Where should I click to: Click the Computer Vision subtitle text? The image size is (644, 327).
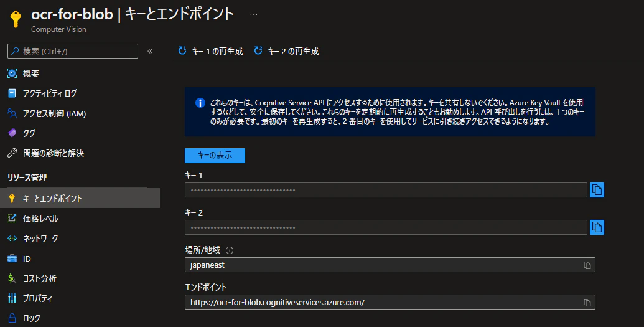[x=58, y=29]
